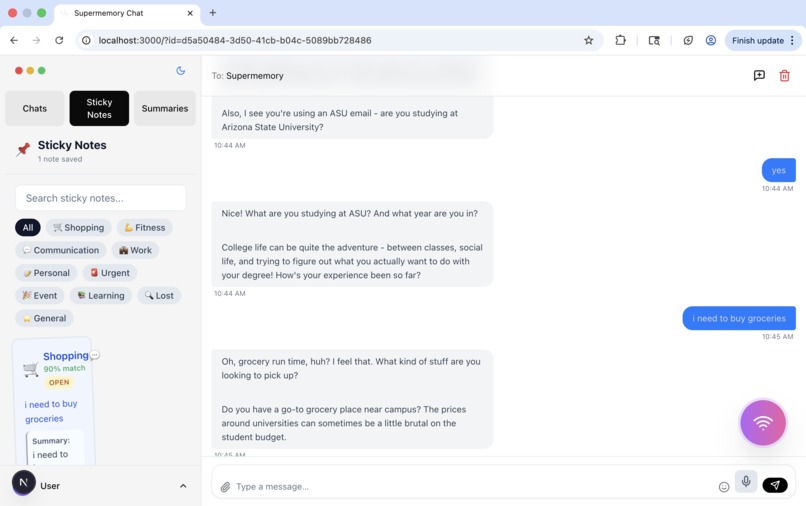The height and width of the screenshot is (506, 806).
Task: Filter notes by Communication category
Action: tap(61, 250)
